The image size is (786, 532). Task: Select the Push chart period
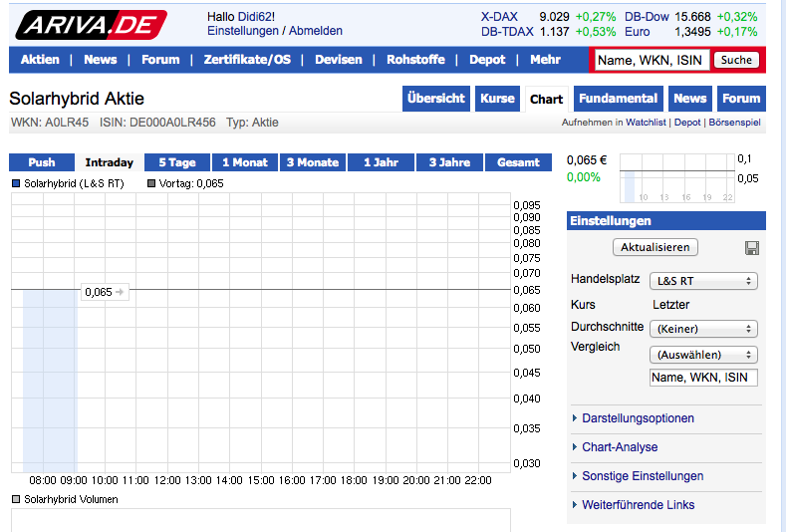[42, 162]
